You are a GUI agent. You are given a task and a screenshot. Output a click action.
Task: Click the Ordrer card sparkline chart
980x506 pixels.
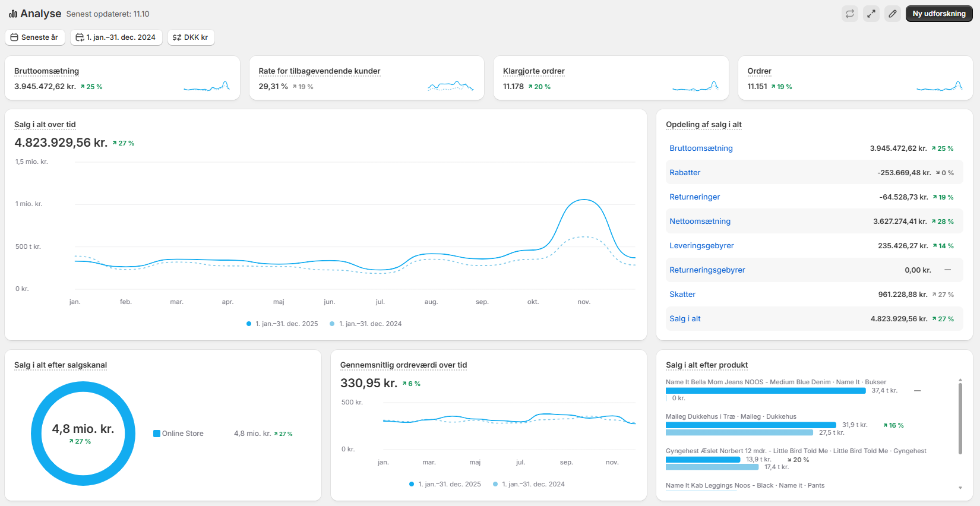click(939, 87)
